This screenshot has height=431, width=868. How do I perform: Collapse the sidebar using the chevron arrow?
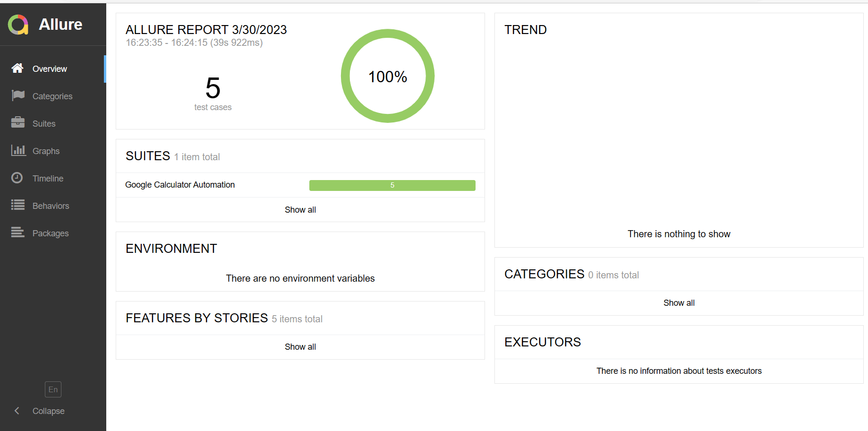[17, 411]
